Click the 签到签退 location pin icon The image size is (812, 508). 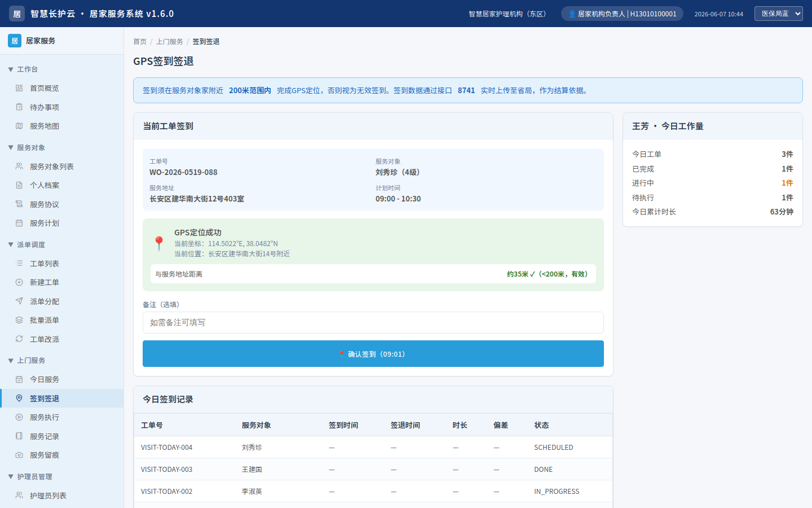(x=19, y=398)
